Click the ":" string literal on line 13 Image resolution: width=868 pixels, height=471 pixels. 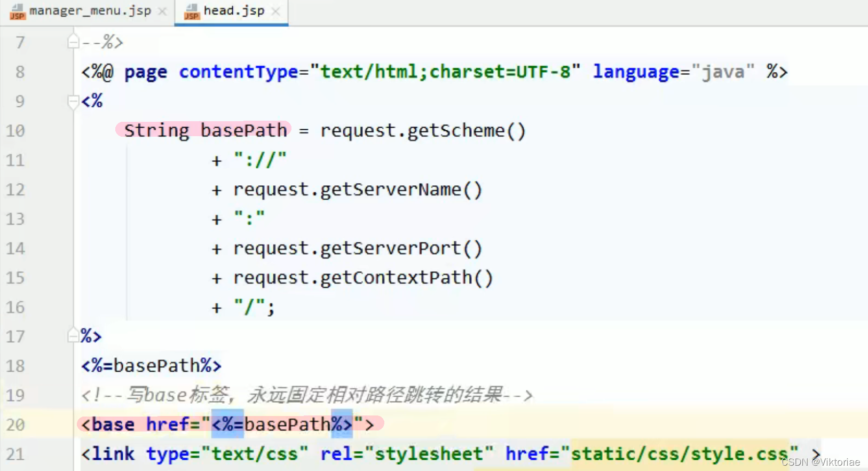click(249, 218)
